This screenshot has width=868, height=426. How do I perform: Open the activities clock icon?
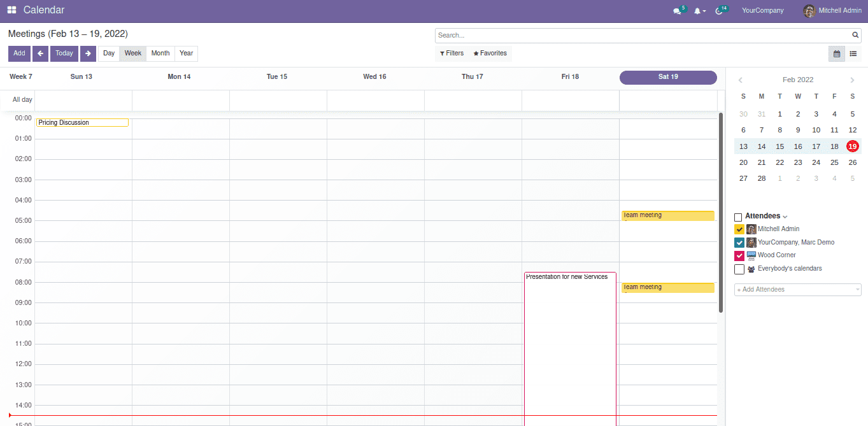coord(720,11)
